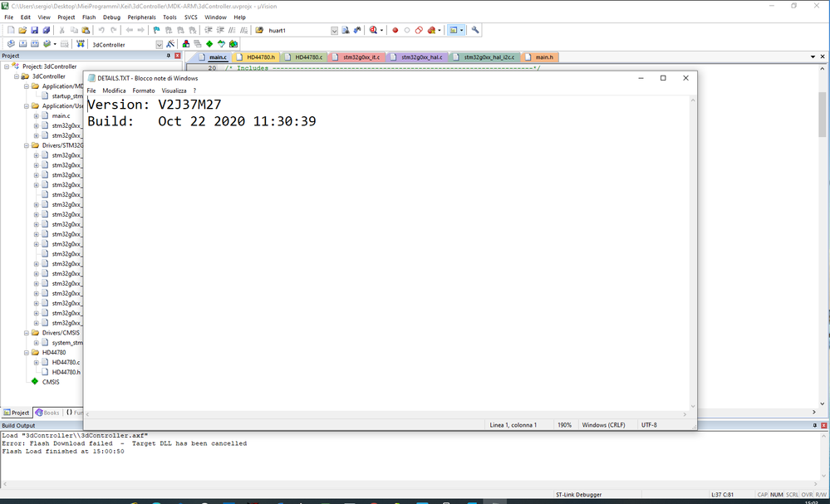The image size is (830, 504).
Task: Open the editor tab list dropdown arrow
Action: pos(813,56)
